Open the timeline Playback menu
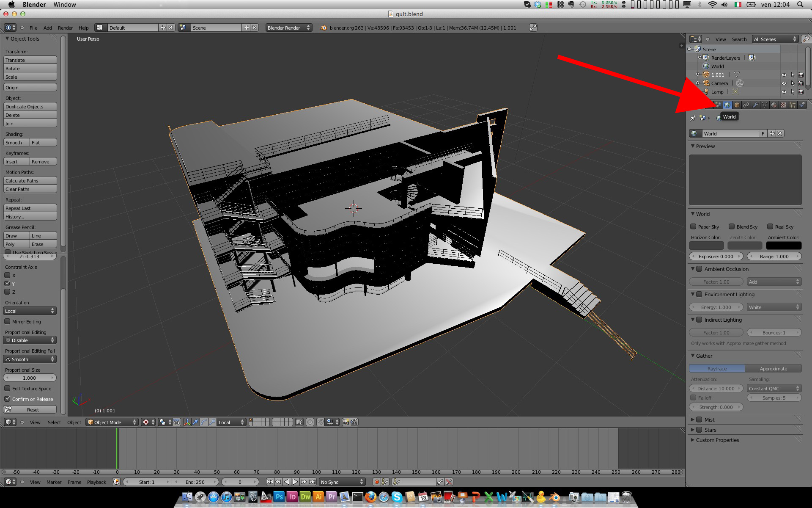The width and height of the screenshot is (812, 508). pyautogui.click(x=96, y=482)
